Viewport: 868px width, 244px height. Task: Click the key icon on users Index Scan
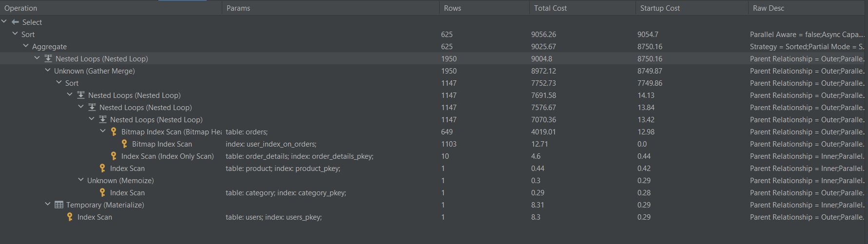pos(70,217)
